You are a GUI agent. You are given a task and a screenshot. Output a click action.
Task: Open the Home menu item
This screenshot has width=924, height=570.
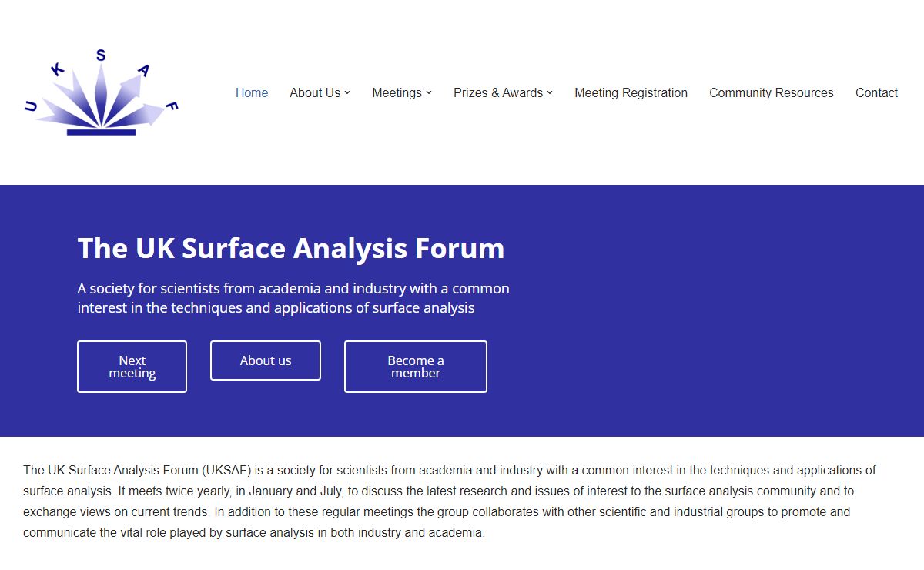pyautogui.click(x=252, y=92)
